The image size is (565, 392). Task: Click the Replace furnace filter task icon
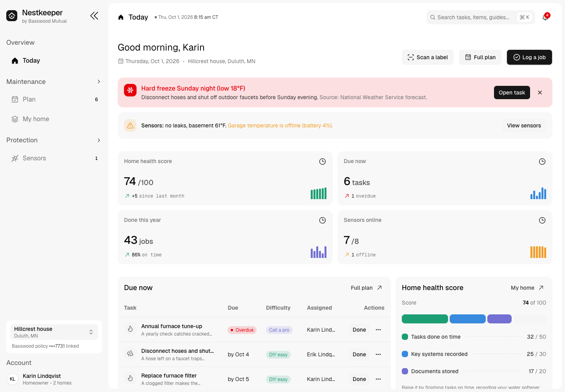click(x=130, y=379)
